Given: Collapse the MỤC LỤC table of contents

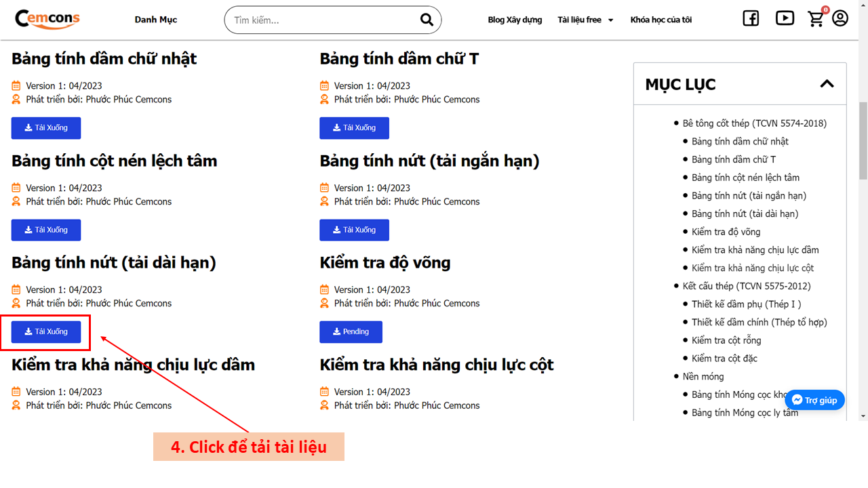Looking at the screenshot, I should tap(827, 84).
